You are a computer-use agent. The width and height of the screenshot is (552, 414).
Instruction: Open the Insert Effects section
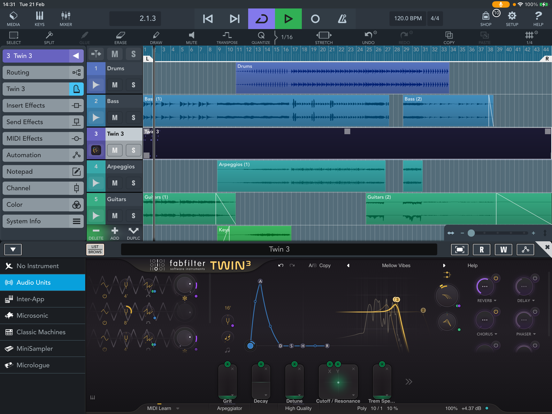(x=43, y=106)
